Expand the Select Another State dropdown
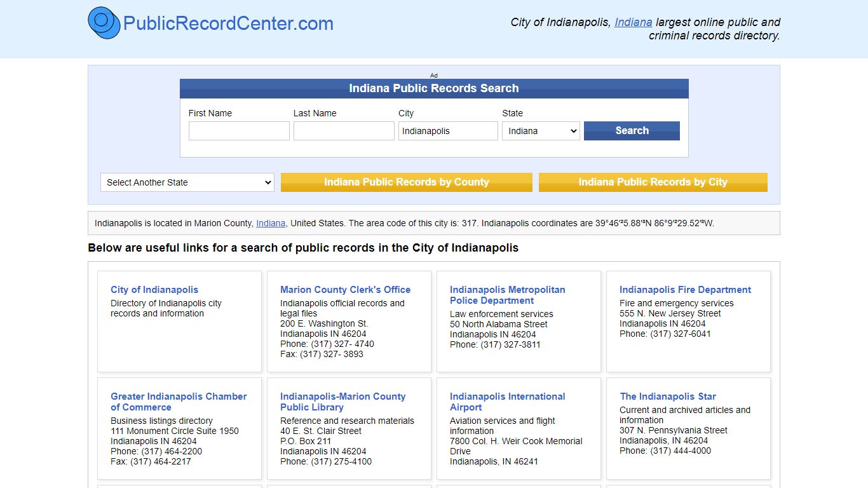This screenshot has width=868, height=488. (x=187, y=182)
